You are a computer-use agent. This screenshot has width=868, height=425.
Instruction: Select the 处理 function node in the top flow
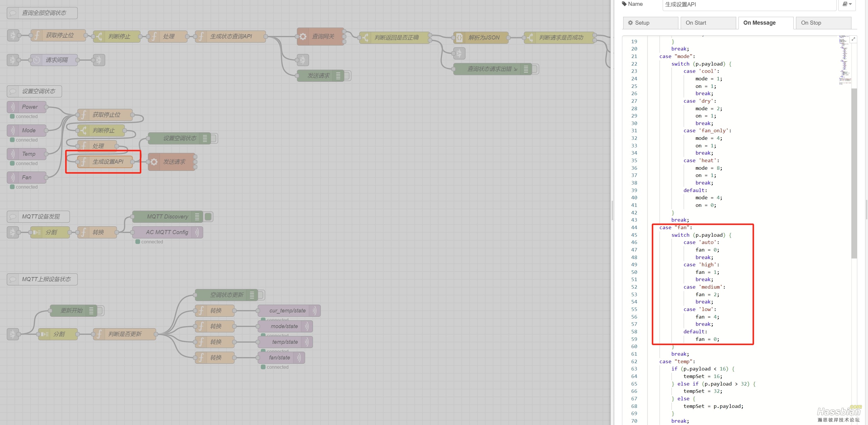pyautogui.click(x=168, y=36)
